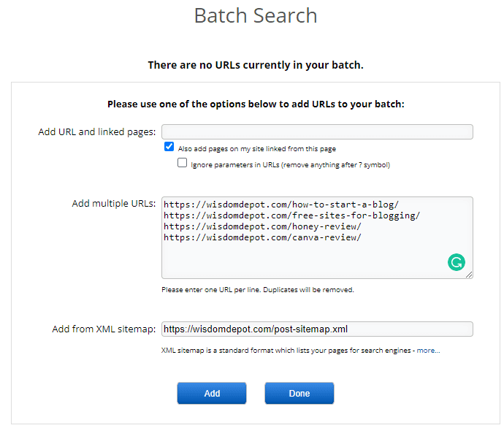This screenshot has height=428, width=504.
Task: Click the blue Add button
Action: point(212,393)
